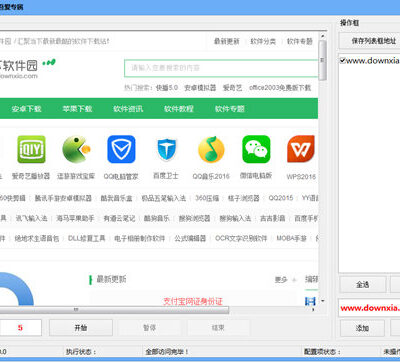Image resolution: width=400 pixels, height=362 pixels.
Task: Click the field showing red 5
Action: 21,328
